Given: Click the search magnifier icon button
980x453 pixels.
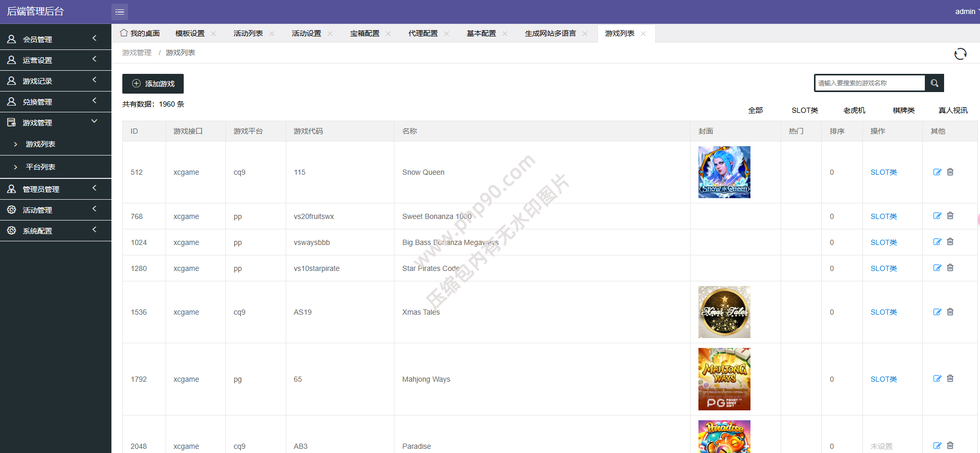Looking at the screenshot, I should (x=934, y=83).
